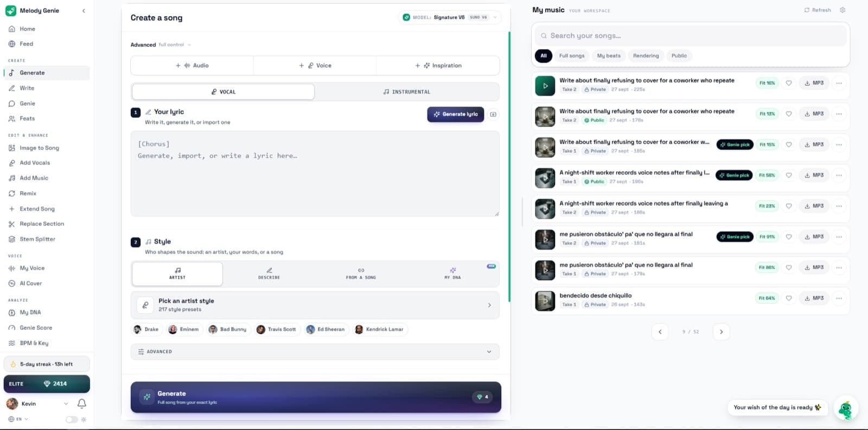Expand the ADVANCED style options
Screen dimensions: 868x430
[315, 352]
